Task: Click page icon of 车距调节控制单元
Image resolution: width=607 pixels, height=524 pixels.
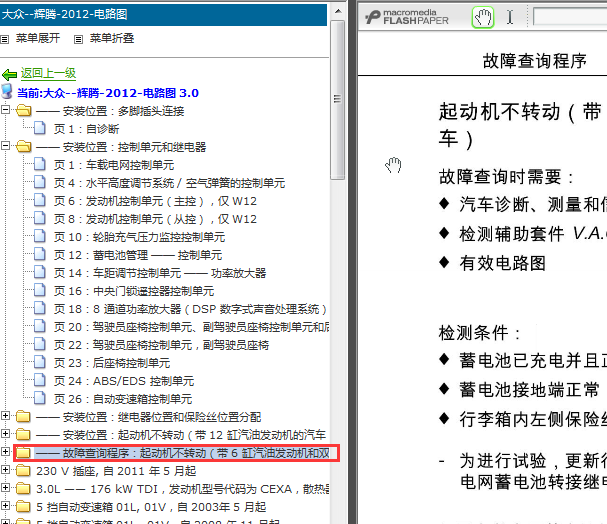Action: 39,272
